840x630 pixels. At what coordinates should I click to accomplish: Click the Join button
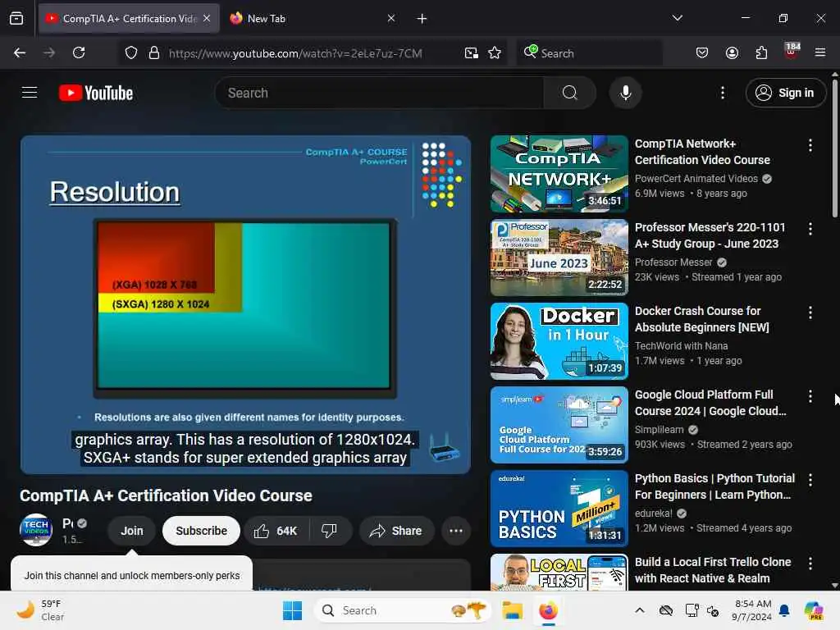132,531
